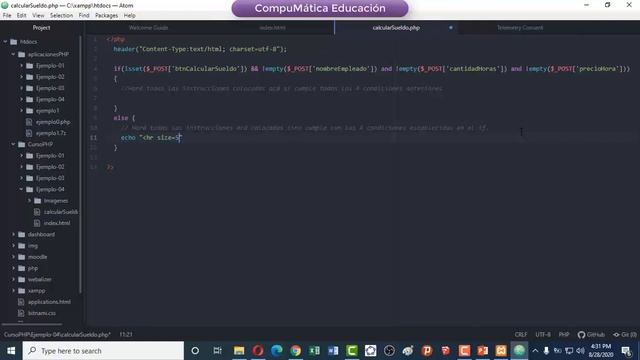The image size is (640, 360).
Task: Expand the img folder arrow
Action: click(13, 246)
